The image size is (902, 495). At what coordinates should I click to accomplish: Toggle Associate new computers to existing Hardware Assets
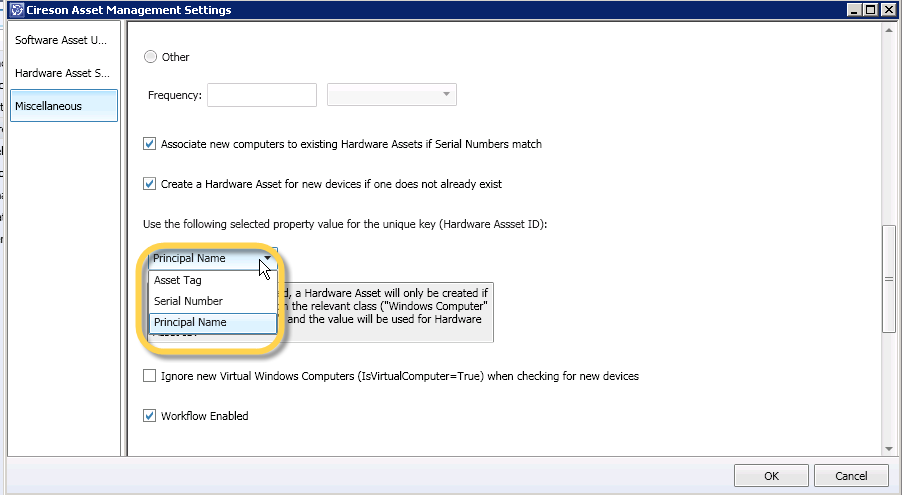151,144
